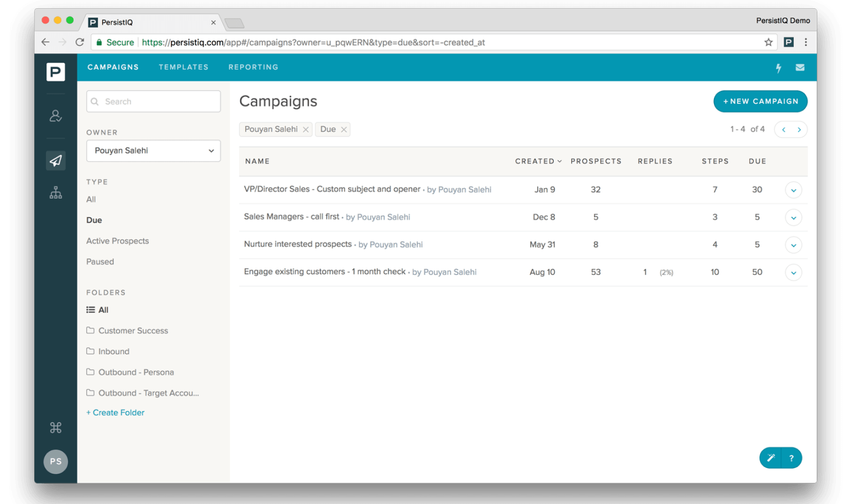Image resolution: width=851 pixels, height=504 pixels.
Task: Select the Campaigns paper plane sidebar icon
Action: 56,161
